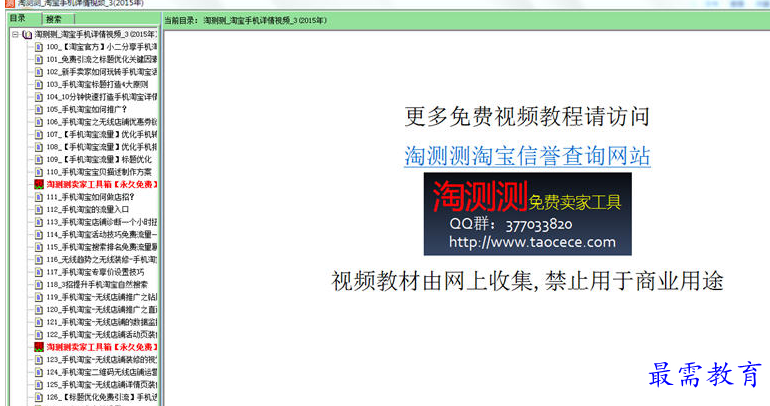Switch to the 目录 tab
Image resolution: width=770 pixels, height=406 pixels.
(x=18, y=18)
